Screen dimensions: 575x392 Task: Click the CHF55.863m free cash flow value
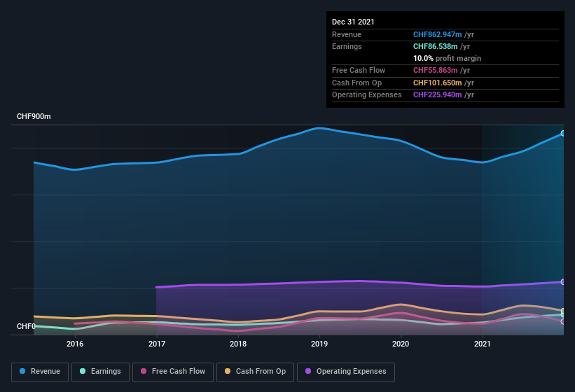(x=436, y=70)
